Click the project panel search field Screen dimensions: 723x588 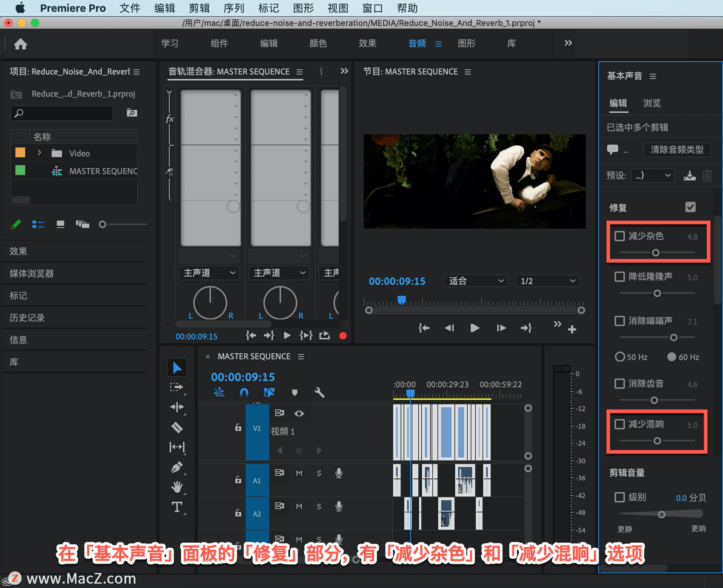[62, 113]
